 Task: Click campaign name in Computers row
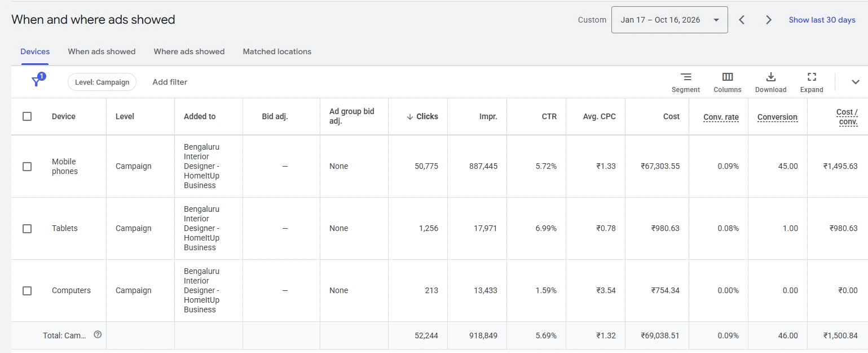click(202, 290)
